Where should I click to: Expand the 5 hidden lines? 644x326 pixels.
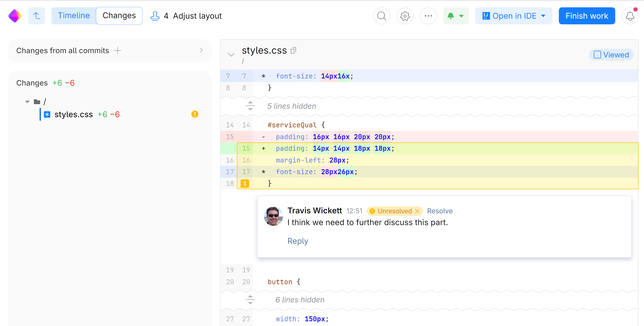250,106
